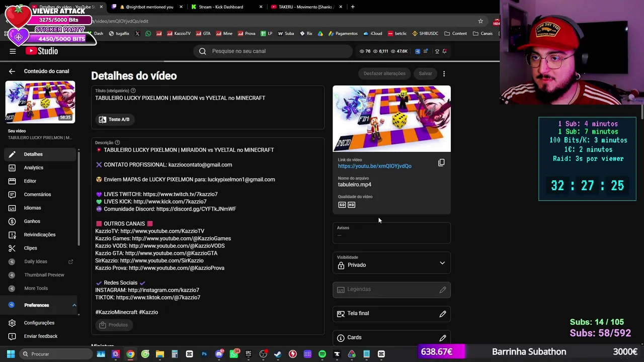
Task: Click Desfazer alterações button
Action: [384, 73]
